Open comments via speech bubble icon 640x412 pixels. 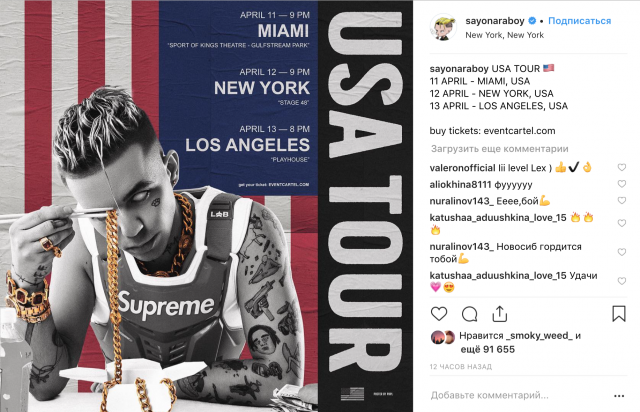[469, 314]
